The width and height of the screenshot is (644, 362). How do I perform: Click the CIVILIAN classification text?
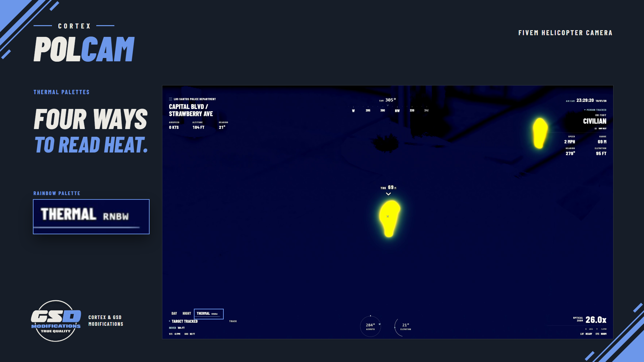point(595,121)
